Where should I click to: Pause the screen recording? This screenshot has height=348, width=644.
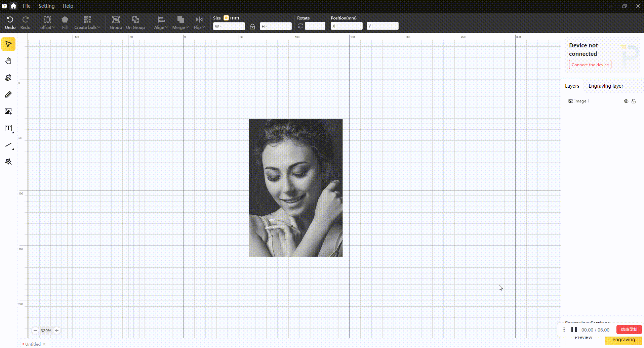click(x=574, y=330)
